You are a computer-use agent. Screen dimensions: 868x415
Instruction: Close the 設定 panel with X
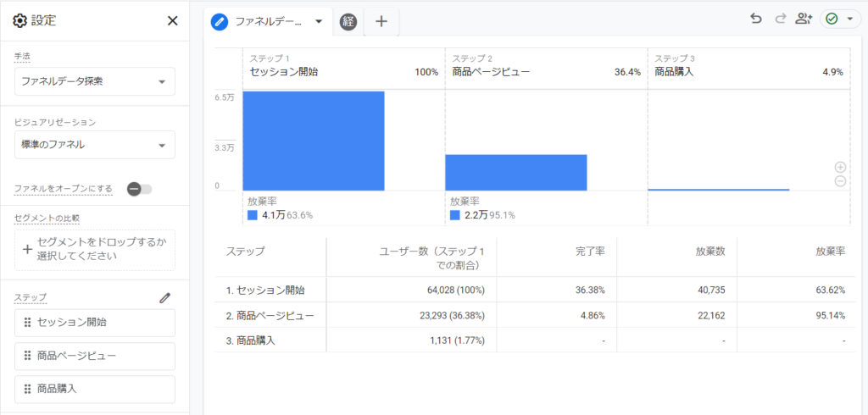pyautogui.click(x=172, y=21)
